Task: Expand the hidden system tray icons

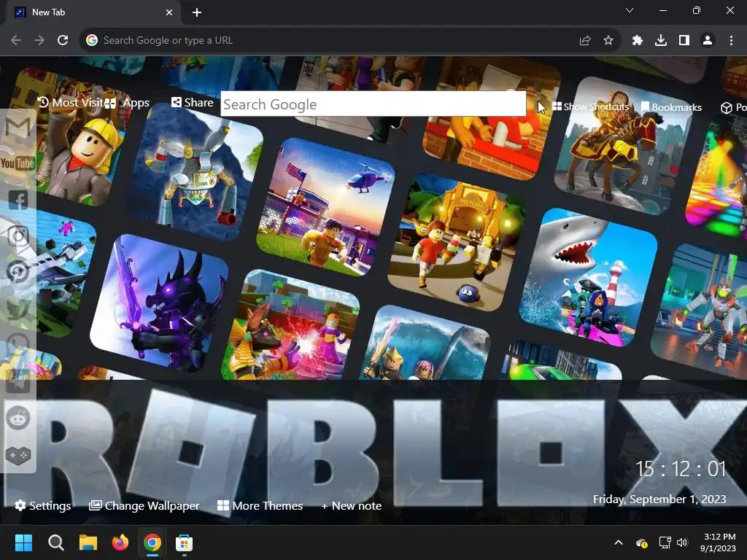Action: click(619, 542)
